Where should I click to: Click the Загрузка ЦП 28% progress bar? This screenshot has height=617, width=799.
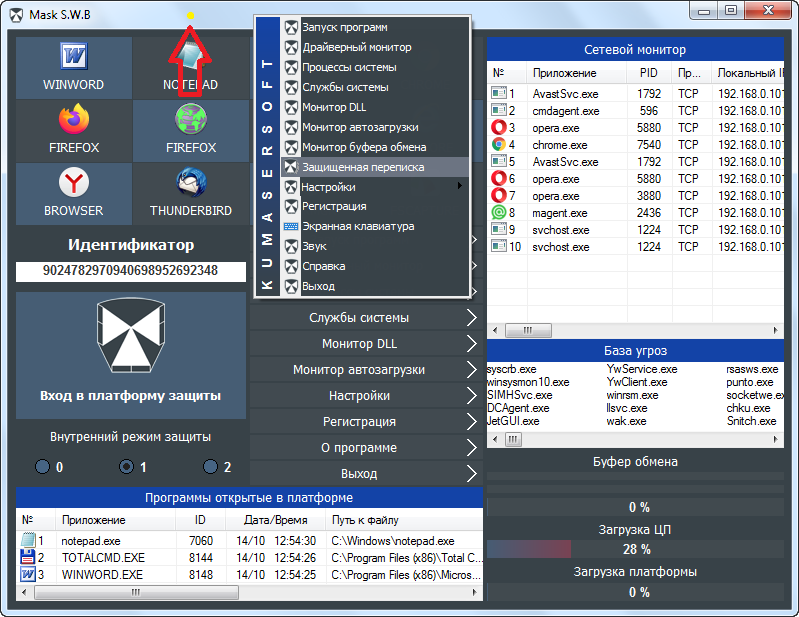(635, 549)
